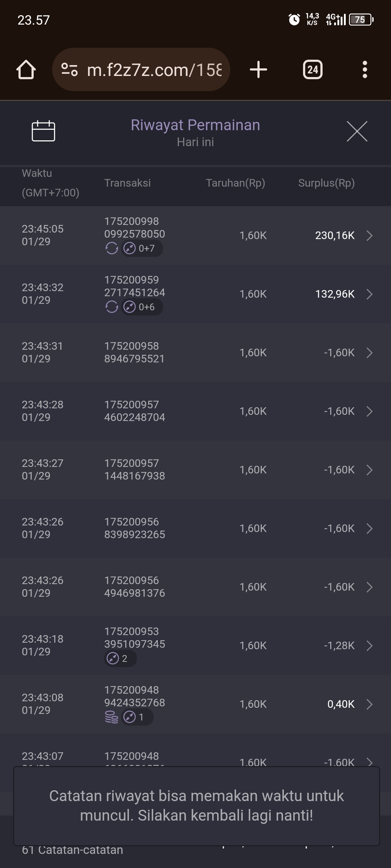Expand the -1,28K surplus row chevron
391x868 pixels.
click(369, 646)
